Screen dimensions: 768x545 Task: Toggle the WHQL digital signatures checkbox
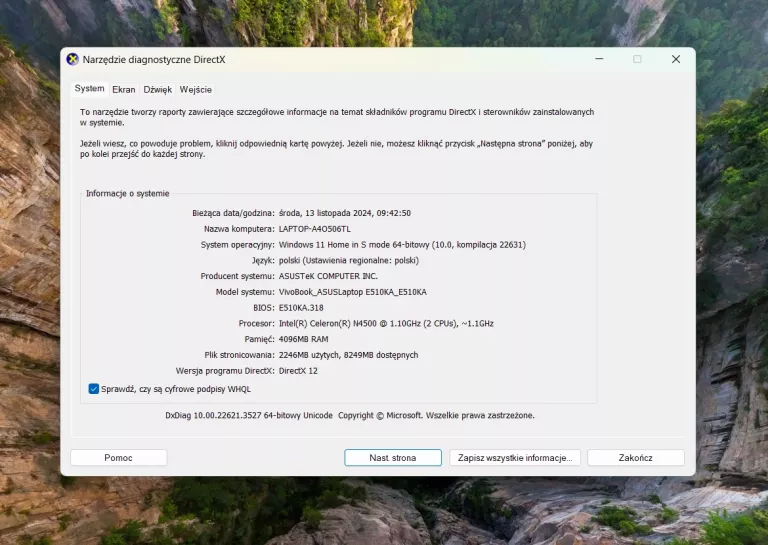pyautogui.click(x=94, y=389)
